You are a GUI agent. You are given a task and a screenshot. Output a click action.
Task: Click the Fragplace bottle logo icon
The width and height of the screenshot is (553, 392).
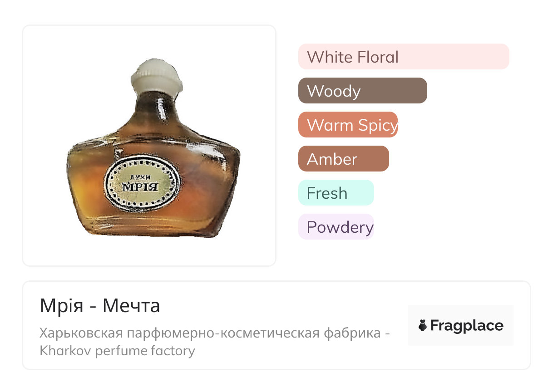click(423, 325)
